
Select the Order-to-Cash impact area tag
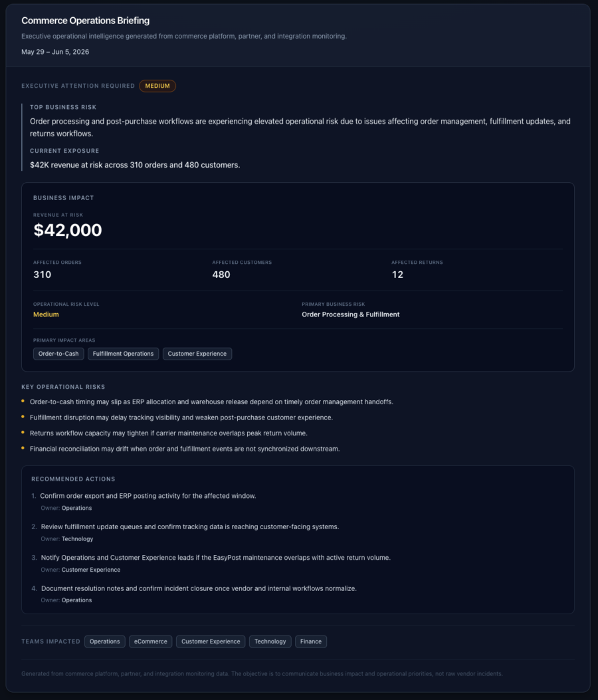pos(58,354)
